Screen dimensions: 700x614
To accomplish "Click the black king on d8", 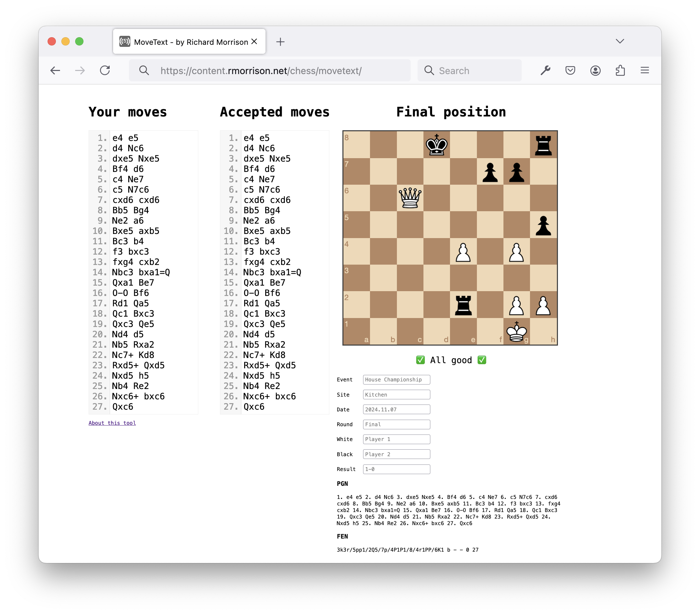I will [x=437, y=145].
